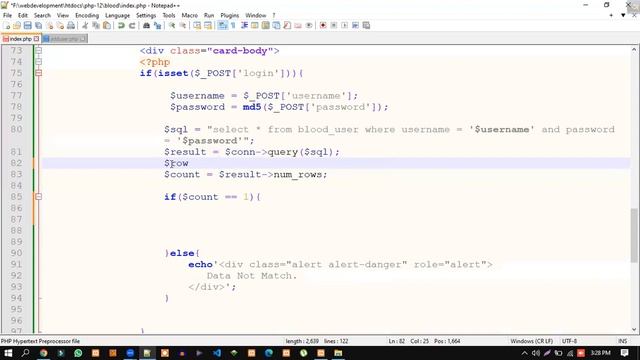Toggle Folder as Workspace icon
Image resolution: width=640 pixels, height=360 pixels.
click(x=298, y=26)
